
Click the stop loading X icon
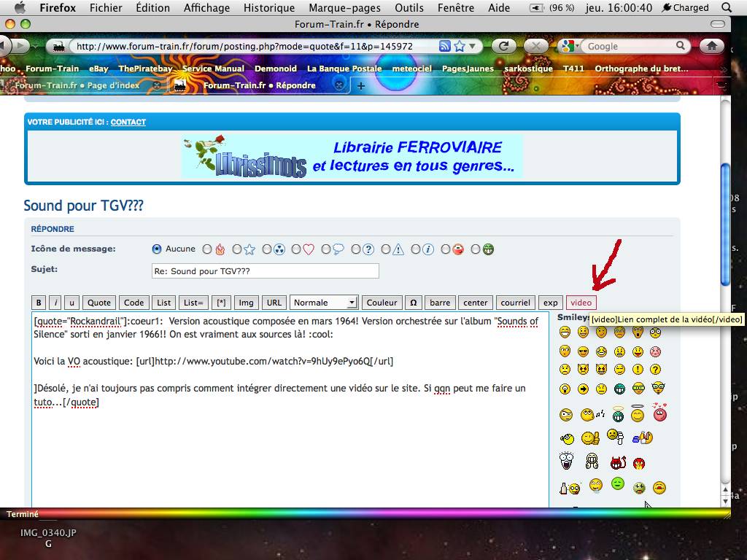[536, 46]
